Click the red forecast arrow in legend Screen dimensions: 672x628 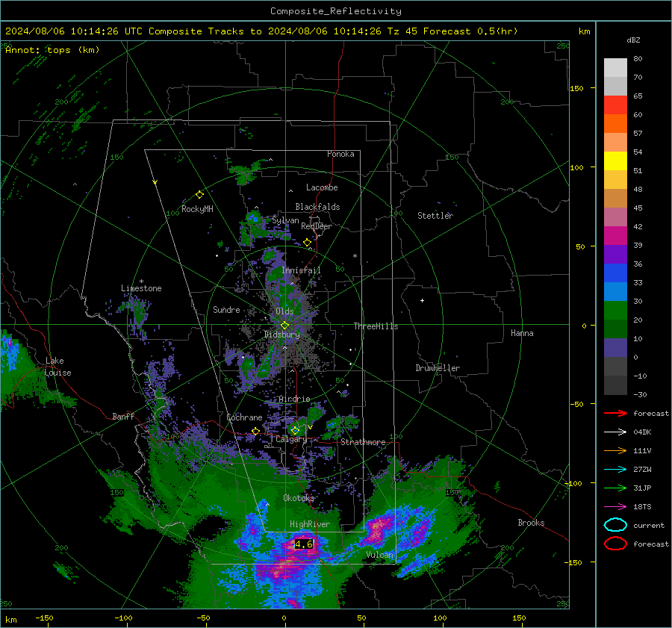click(x=615, y=413)
